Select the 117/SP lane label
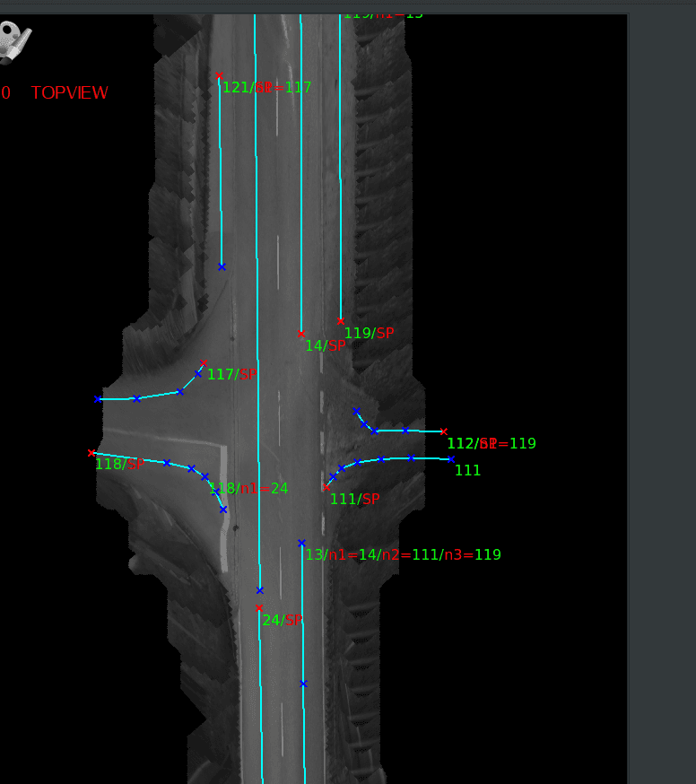This screenshot has height=784, width=696. click(x=232, y=374)
